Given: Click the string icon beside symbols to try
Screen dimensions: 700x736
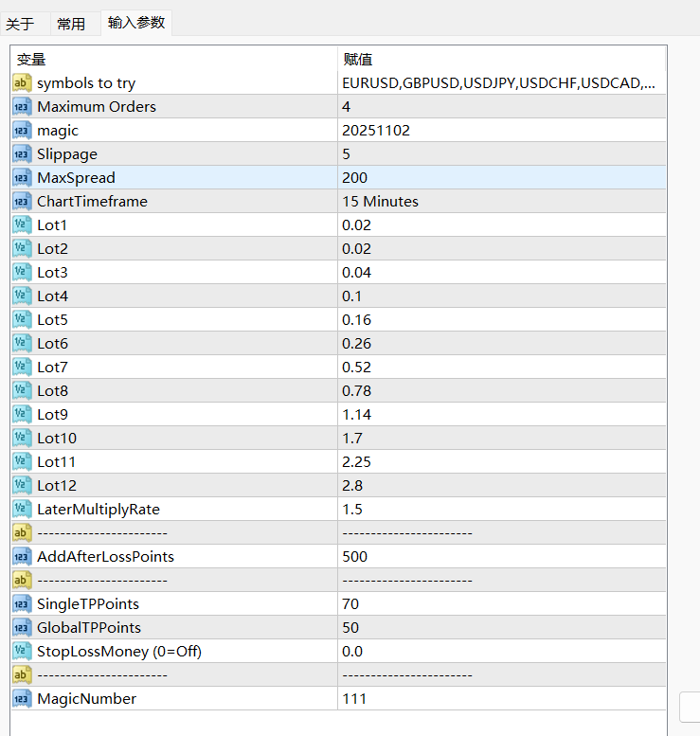Looking at the screenshot, I should coord(22,83).
